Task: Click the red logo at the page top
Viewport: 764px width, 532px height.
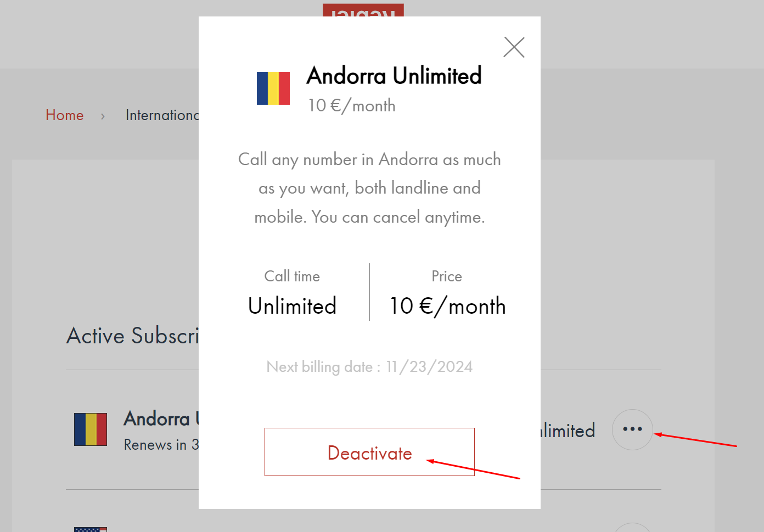Action: tap(363, 11)
